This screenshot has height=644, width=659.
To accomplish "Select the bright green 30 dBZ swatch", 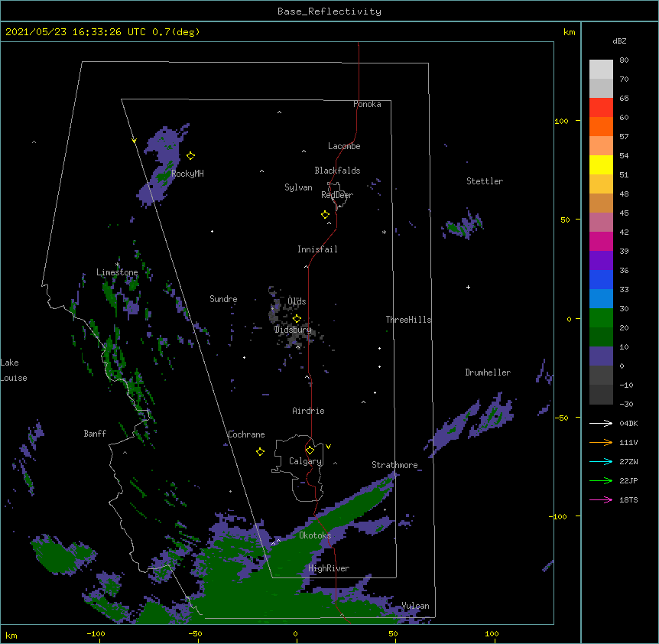I will (x=601, y=318).
